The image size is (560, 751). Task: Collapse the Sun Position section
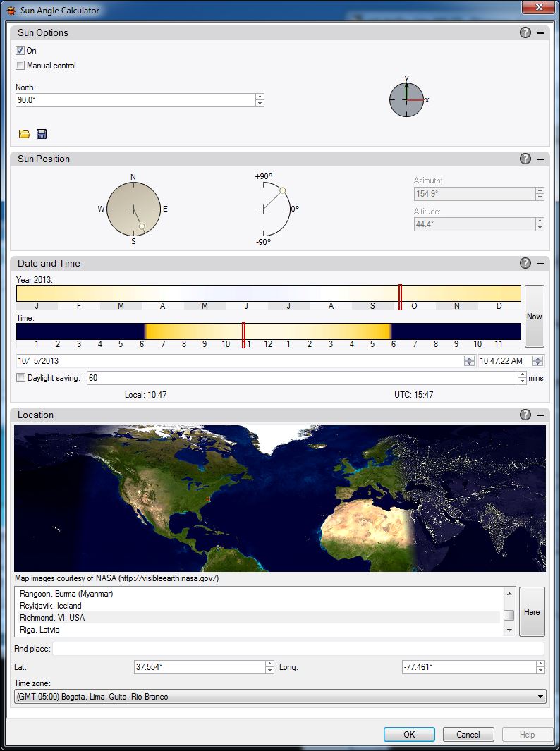coord(540,159)
